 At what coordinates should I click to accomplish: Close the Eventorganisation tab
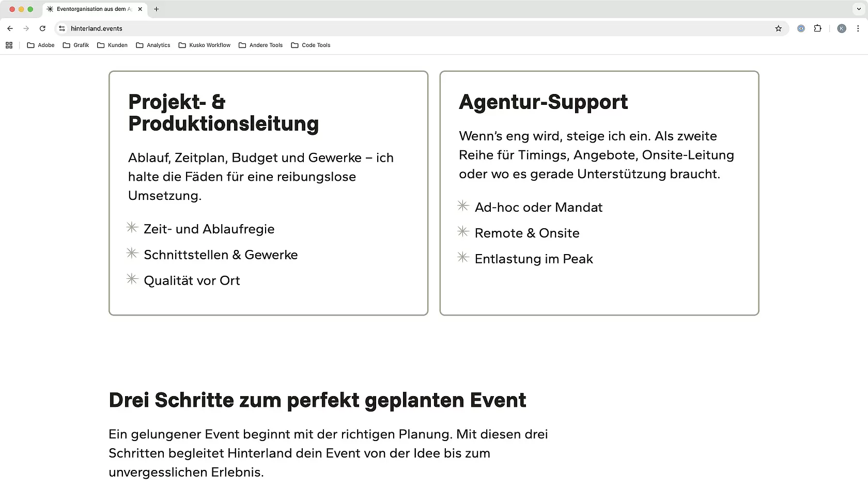[x=140, y=9]
